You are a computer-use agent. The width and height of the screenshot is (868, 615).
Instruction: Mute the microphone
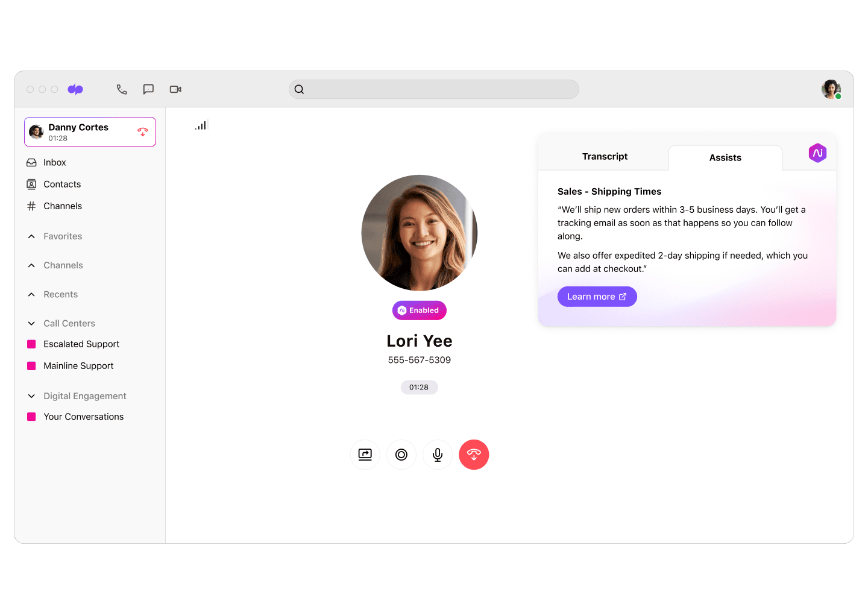[x=438, y=455]
